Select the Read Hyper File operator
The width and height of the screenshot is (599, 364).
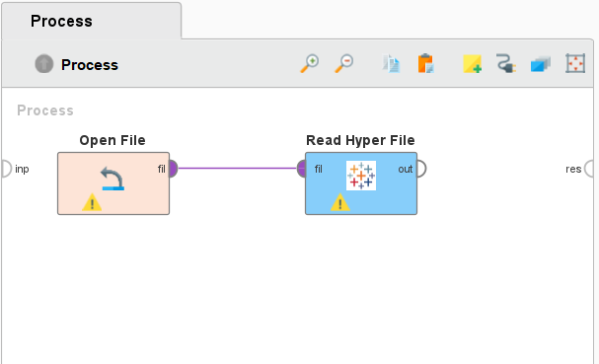pyautogui.click(x=361, y=183)
